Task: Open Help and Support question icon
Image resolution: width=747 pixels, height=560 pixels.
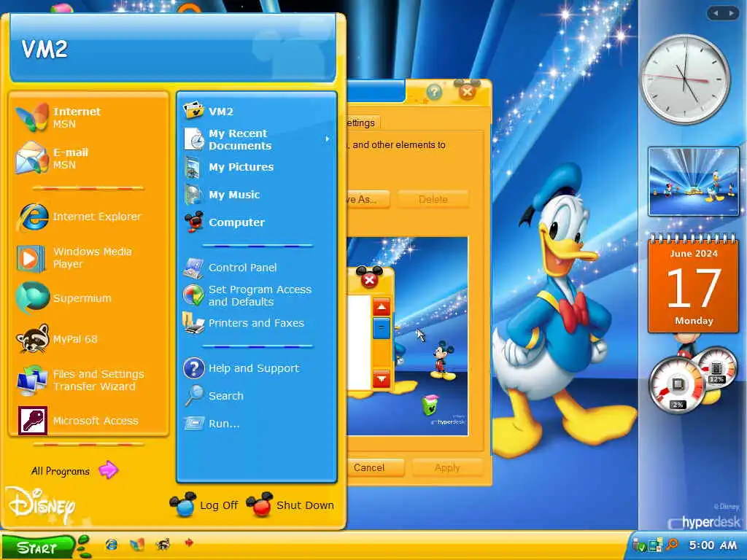Action: (193, 368)
